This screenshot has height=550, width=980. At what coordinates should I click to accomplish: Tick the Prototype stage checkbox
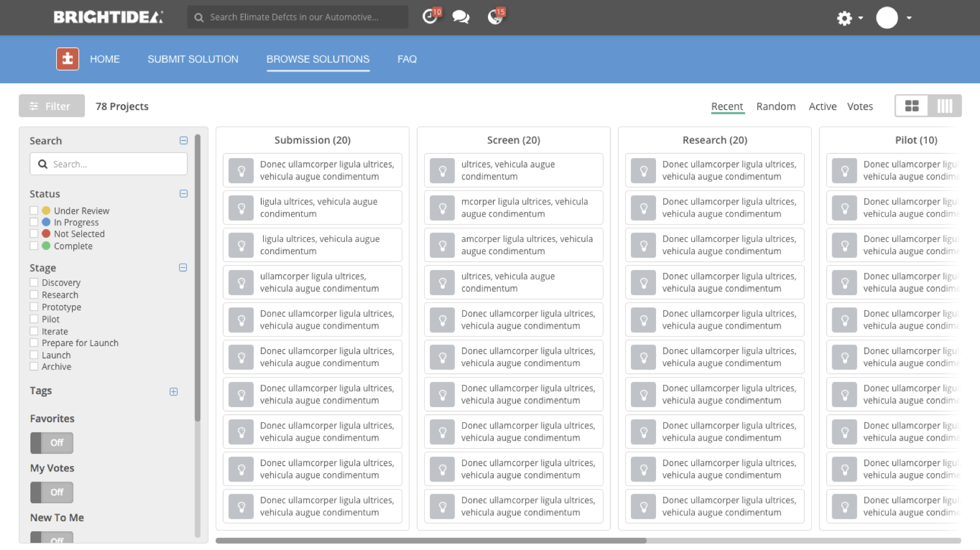[x=34, y=307]
